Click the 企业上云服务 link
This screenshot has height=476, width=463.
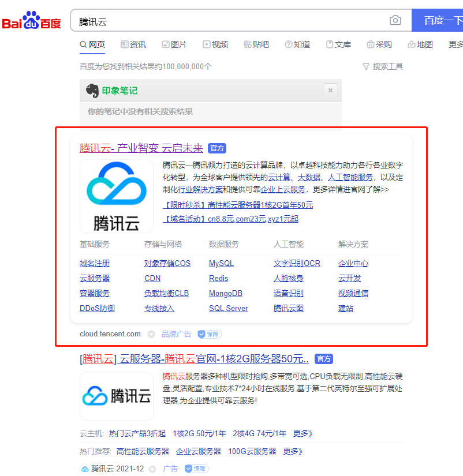tap(283, 189)
